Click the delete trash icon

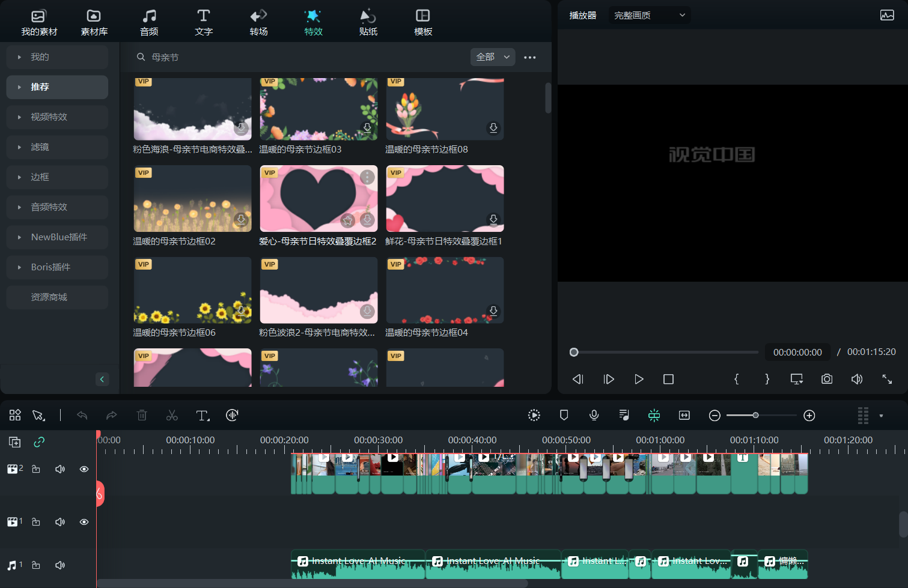(142, 416)
